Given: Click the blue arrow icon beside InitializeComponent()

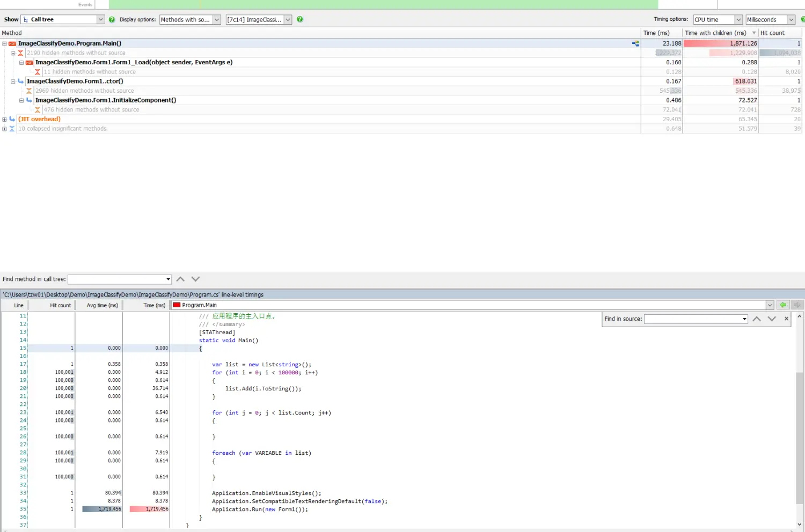Looking at the screenshot, I should coord(30,100).
